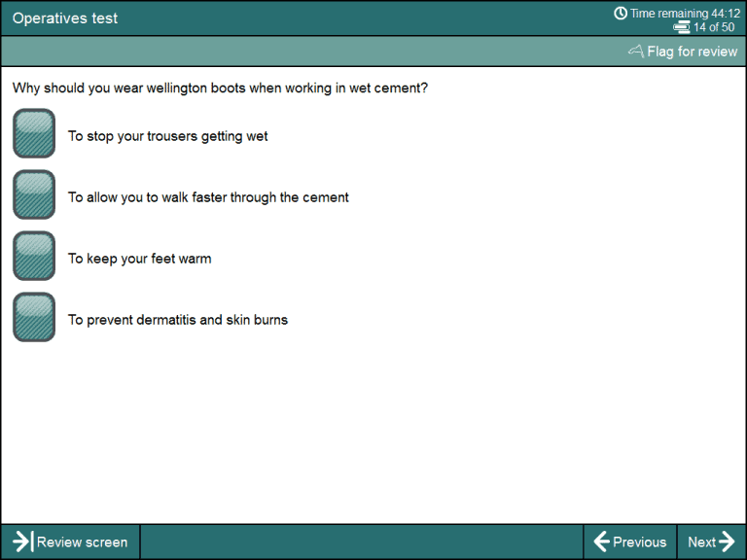
Task: Click the text 'To allow you to walk faster through the cement'
Action: pyautogui.click(x=208, y=197)
